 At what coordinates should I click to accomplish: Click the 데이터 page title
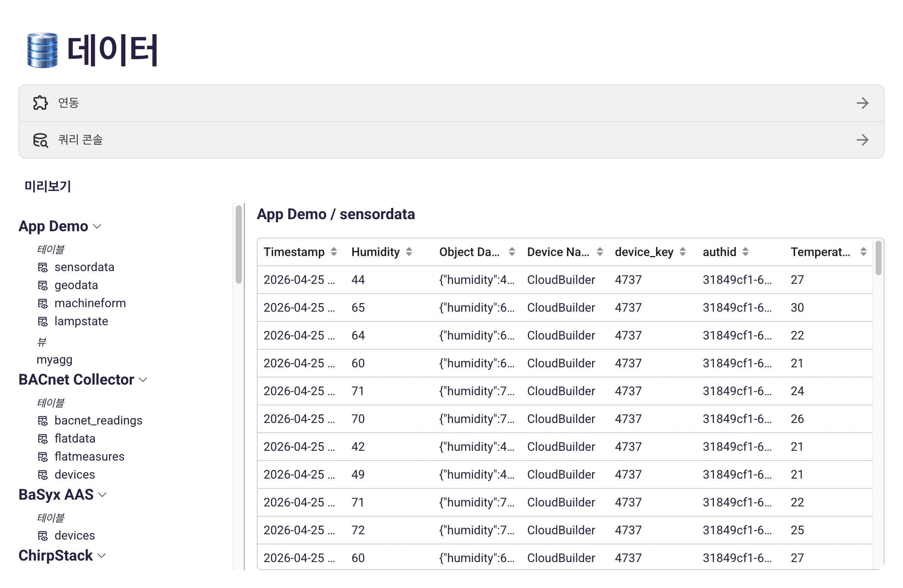point(112,50)
